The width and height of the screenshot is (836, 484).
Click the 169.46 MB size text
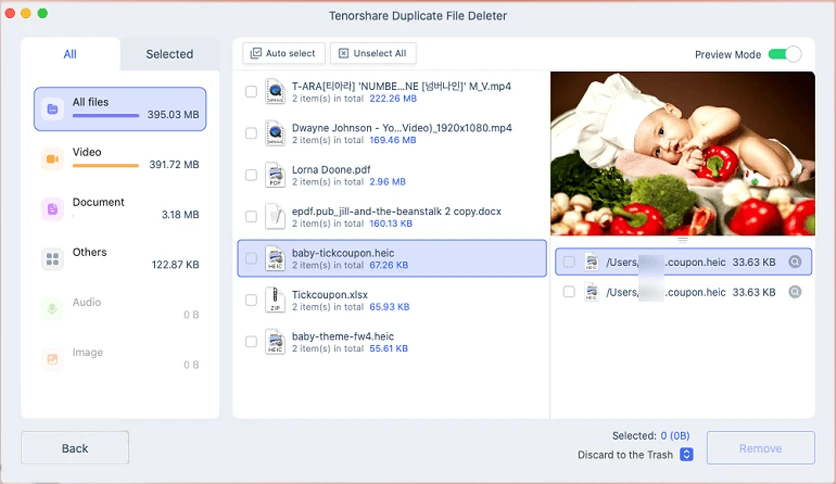click(x=393, y=140)
